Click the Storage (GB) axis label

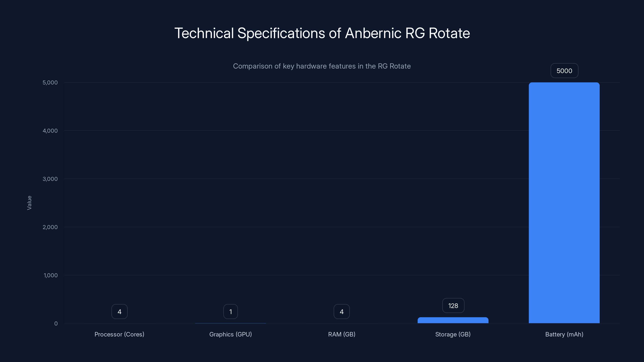[453, 334]
